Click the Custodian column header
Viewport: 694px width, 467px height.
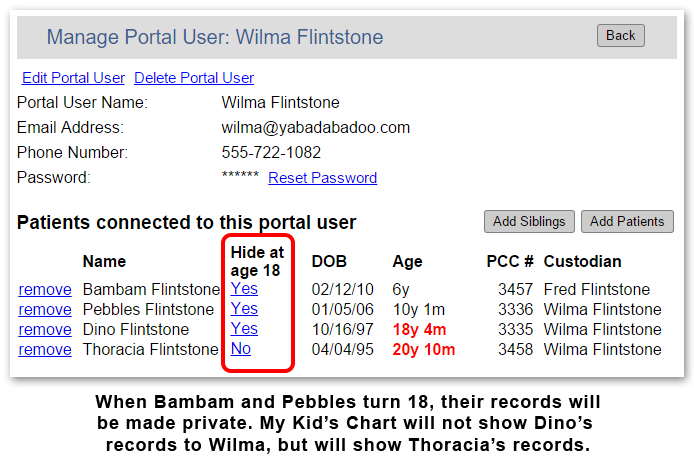582,261
